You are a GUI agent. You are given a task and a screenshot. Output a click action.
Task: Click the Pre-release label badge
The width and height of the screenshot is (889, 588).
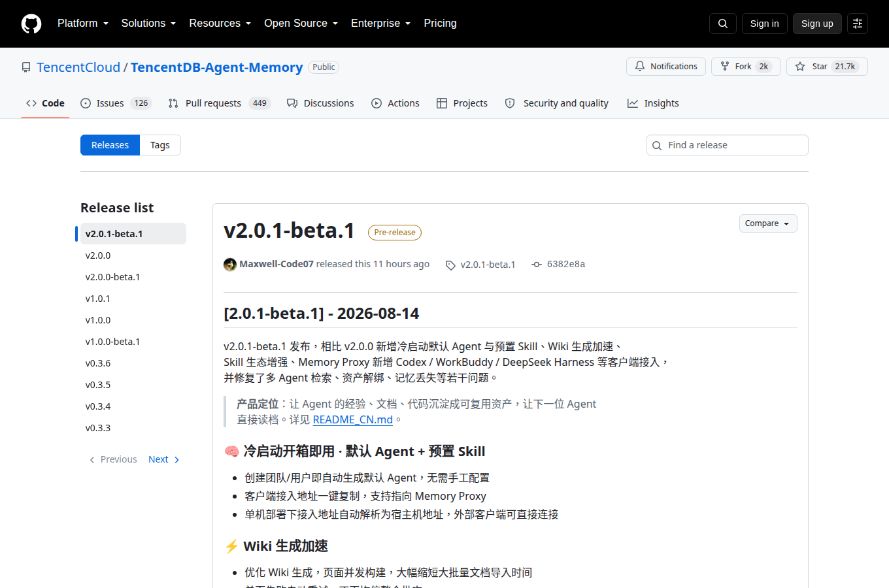(395, 233)
